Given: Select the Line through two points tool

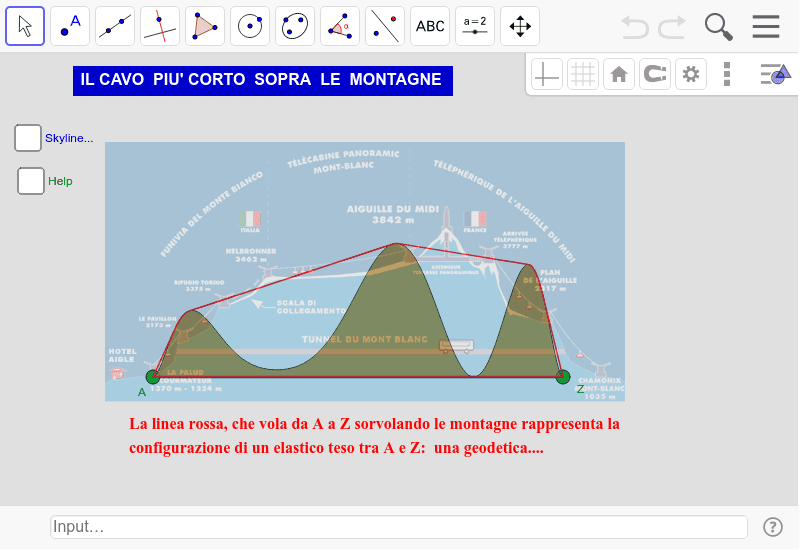Looking at the screenshot, I should [x=115, y=26].
